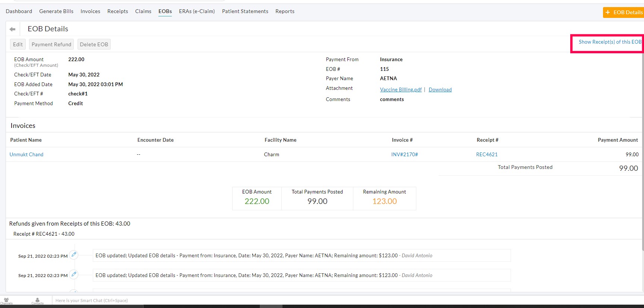
Task: Click the Payment Refund button
Action: click(x=51, y=44)
